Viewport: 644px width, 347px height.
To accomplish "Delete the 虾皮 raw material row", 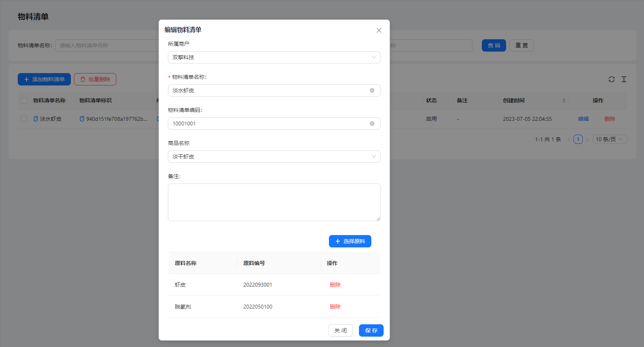I will point(335,285).
